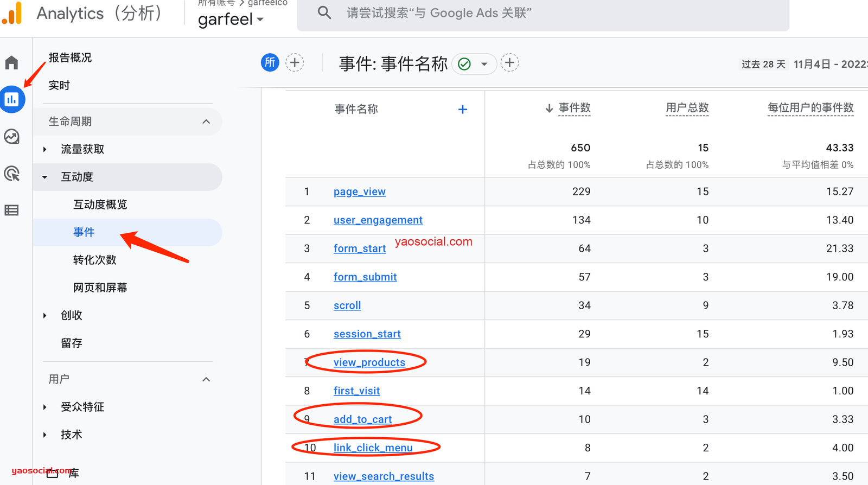Expand the 流量获取 tree item
868x485 pixels.
click(45, 149)
